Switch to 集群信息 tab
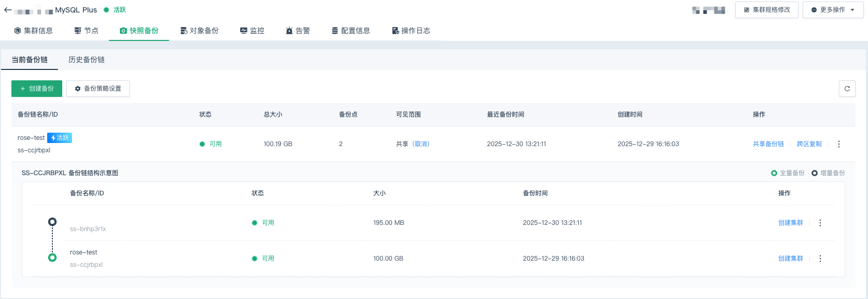 coord(34,31)
